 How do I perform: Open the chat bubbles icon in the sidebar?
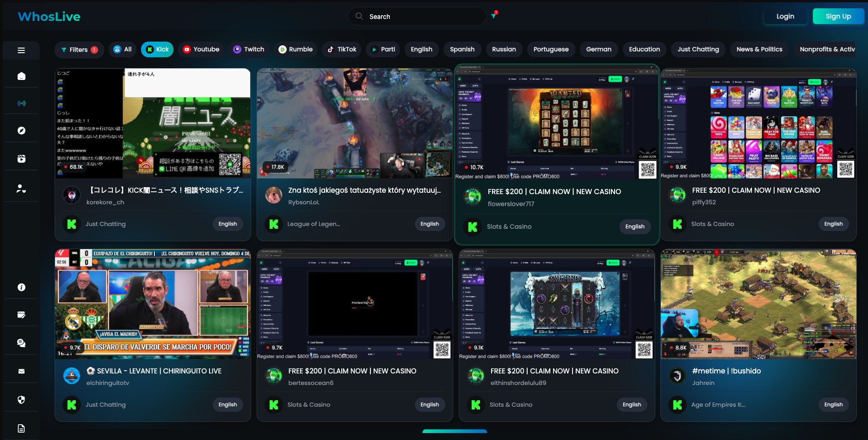pos(21,343)
